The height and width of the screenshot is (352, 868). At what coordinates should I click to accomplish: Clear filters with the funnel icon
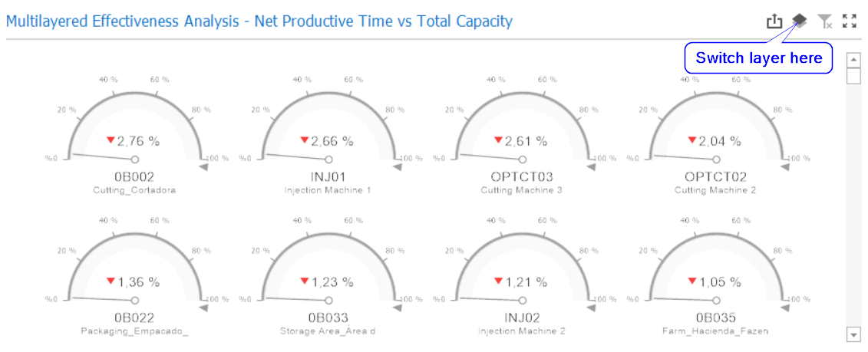825,21
